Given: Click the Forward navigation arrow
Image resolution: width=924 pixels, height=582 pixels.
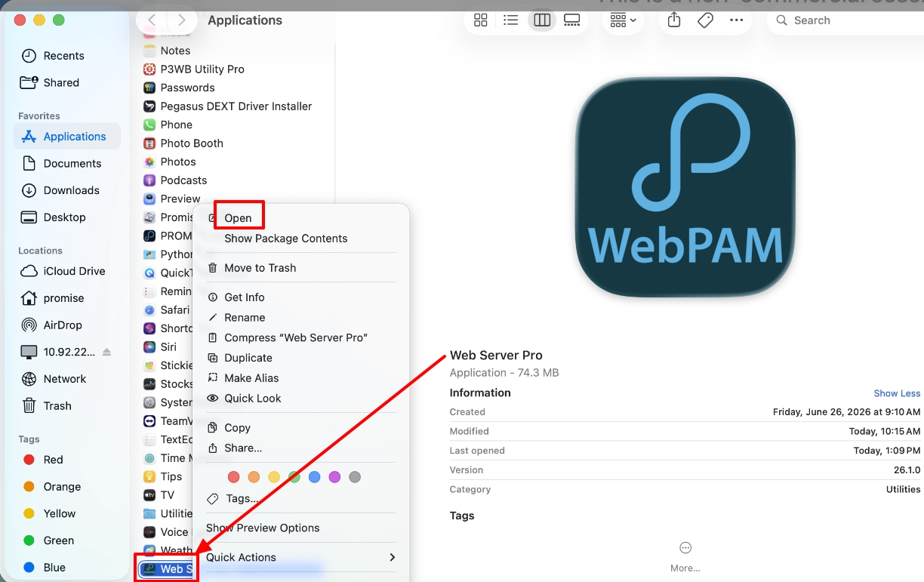Looking at the screenshot, I should [181, 20].
